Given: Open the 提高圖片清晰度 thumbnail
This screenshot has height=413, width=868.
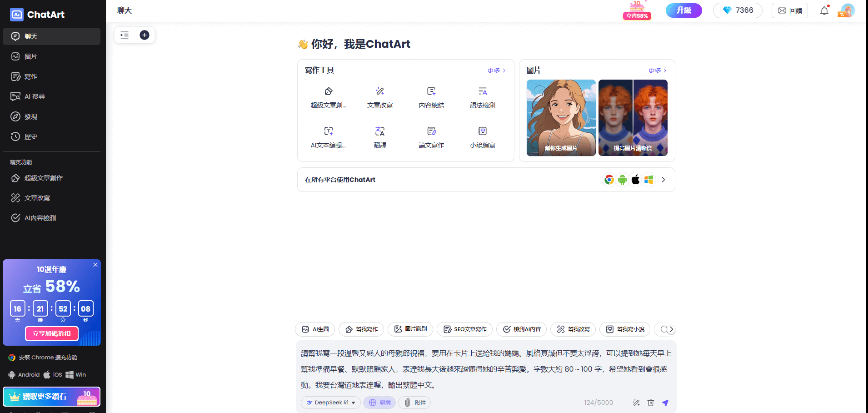Looking at the screenshot, I should (633, 118).
